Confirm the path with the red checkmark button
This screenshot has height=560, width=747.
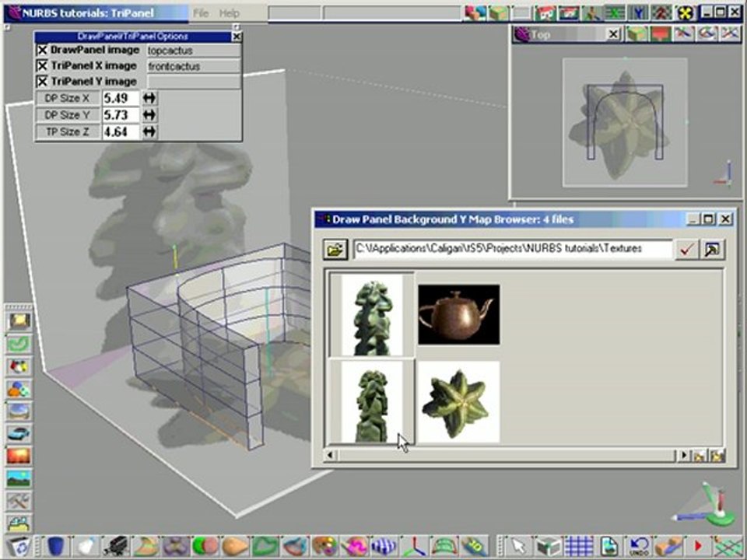tap(686, 249)
